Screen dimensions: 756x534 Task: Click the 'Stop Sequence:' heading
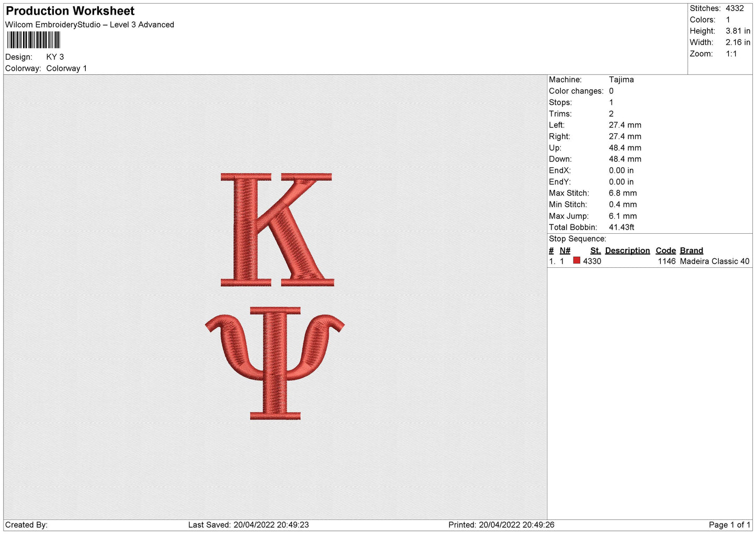click(x=577, y=239)
